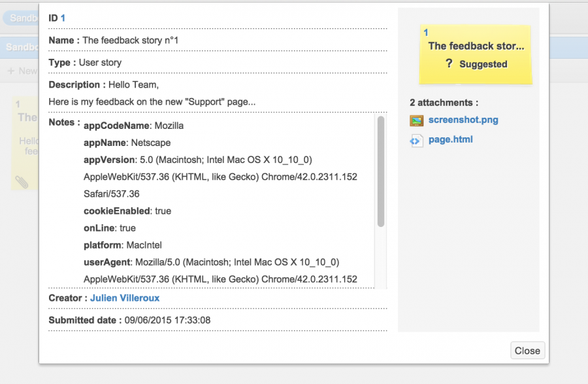Open the screenshot.png image file icon
The height and width of the screenshot is (384, 588).
pos(416,120)
